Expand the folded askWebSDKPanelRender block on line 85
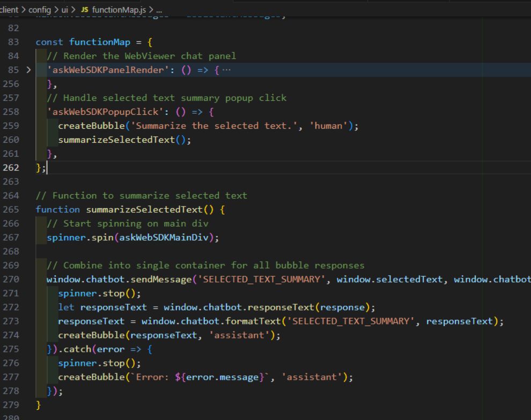The image size is (531, 420). tap(29, 70)
